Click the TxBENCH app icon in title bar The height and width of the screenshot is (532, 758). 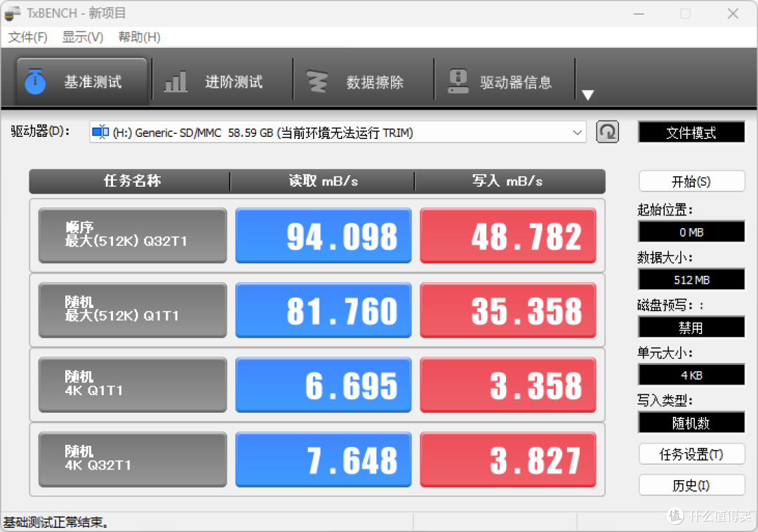click(x=13, y=13)
